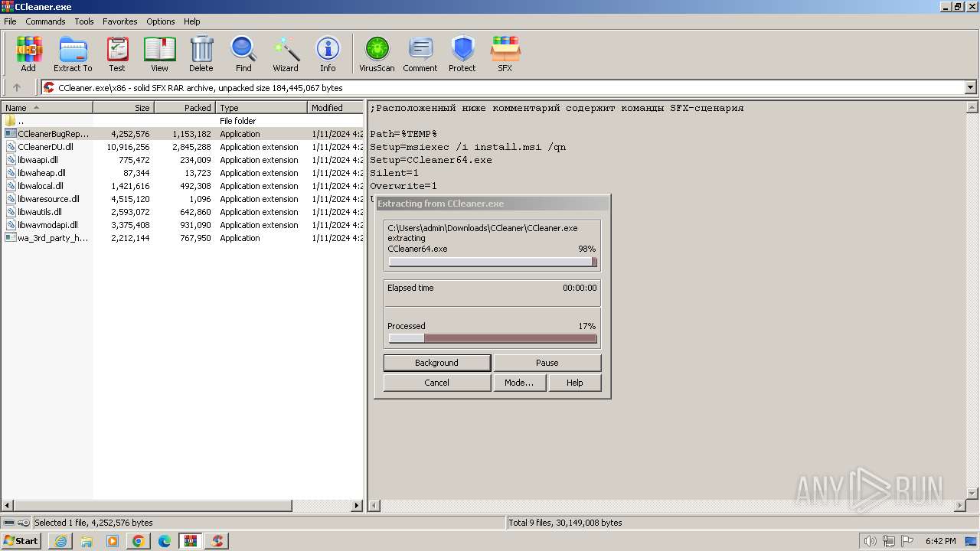Run the VirusScan icon
Screen dimensions: 980x551
coord(377,54)
